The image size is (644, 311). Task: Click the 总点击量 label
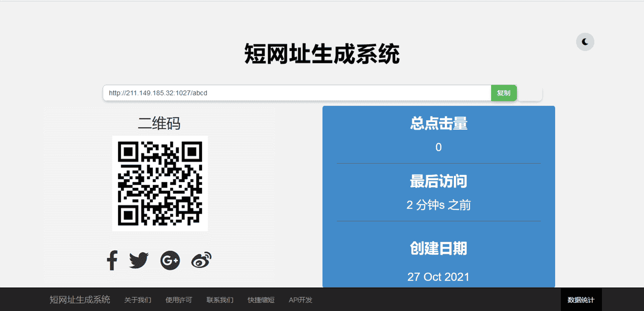pyautogui.click(x=439, y=124)
